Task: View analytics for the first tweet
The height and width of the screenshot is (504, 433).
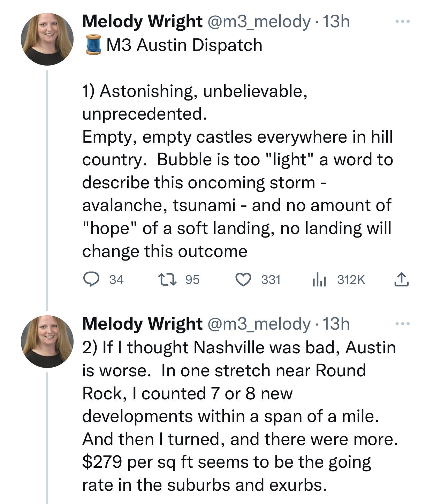Action: click(x=319, y=280)
